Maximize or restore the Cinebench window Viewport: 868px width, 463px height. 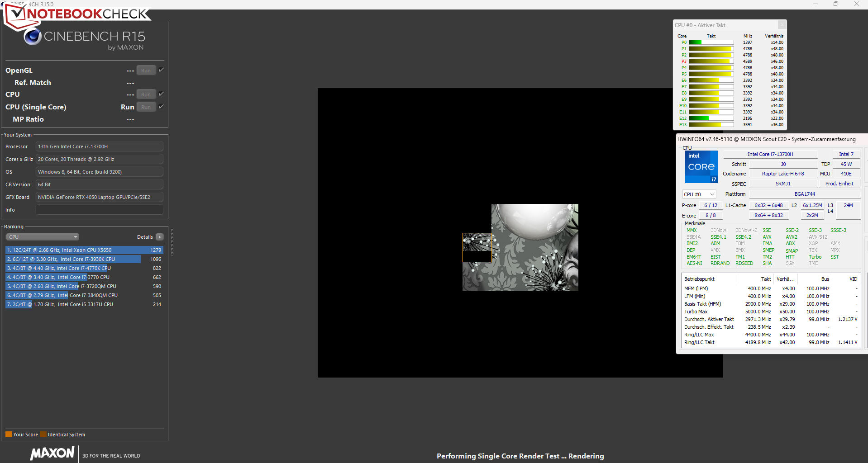click(x=836, y=4)
